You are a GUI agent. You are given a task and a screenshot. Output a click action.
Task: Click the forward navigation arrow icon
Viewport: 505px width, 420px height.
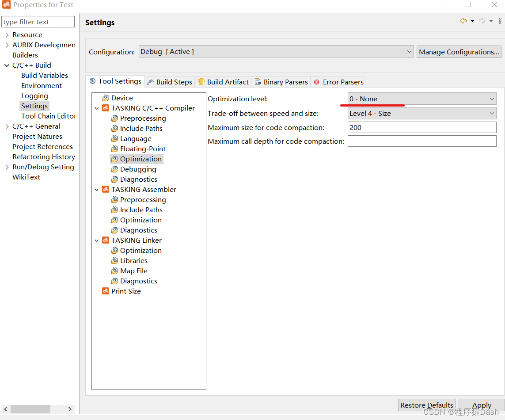pos(482,21)
